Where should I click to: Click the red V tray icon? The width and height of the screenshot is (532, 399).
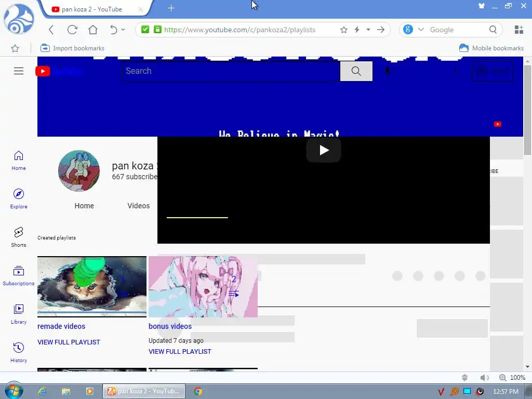coord(441,392)
